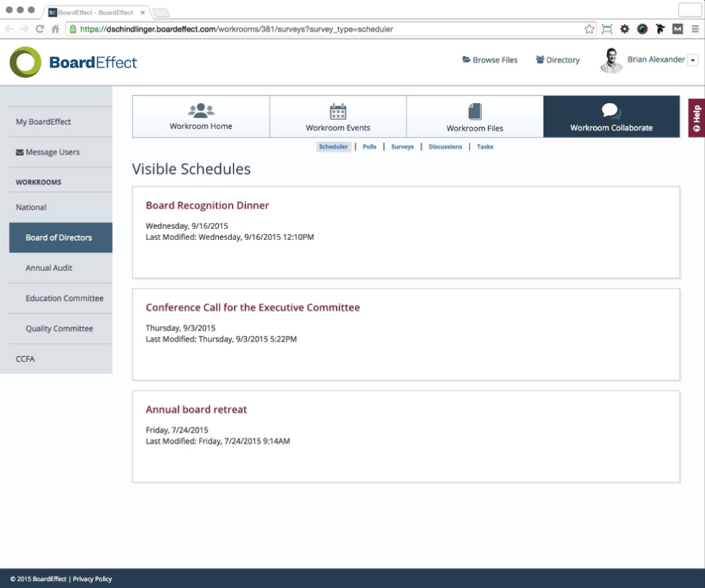Close the BoardEffect browser tab
Viewport: 705px width, 588px height.
[x=142, y=12]
